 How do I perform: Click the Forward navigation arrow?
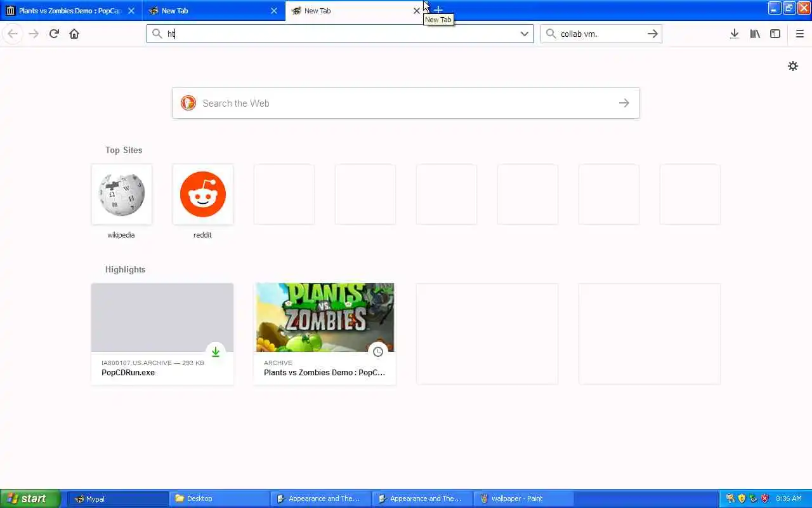pos(34,34)
